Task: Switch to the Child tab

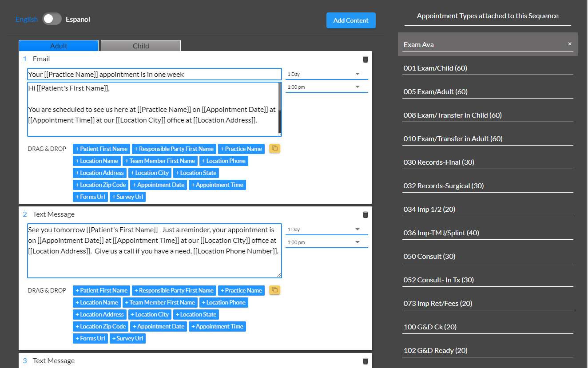Action: point(140,45)
